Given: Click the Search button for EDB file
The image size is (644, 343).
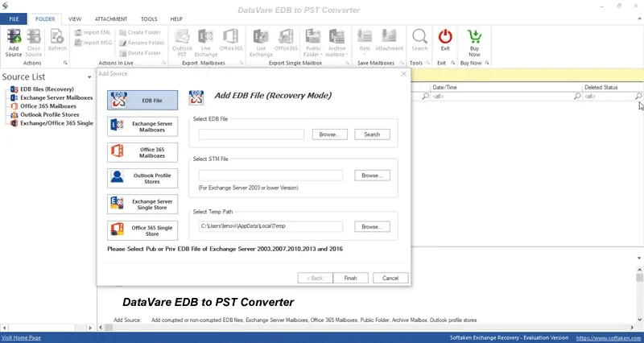Looking at the screenshot, I should pyautogui.click(x=372, y=134).
